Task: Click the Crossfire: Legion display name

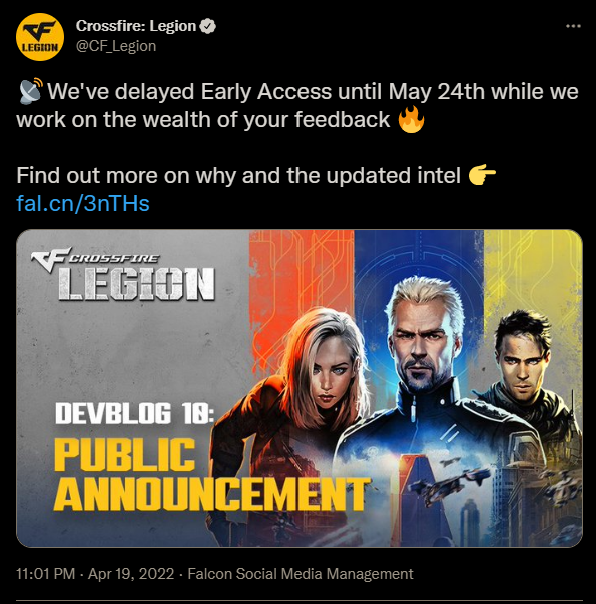Action: click(136, 26)
